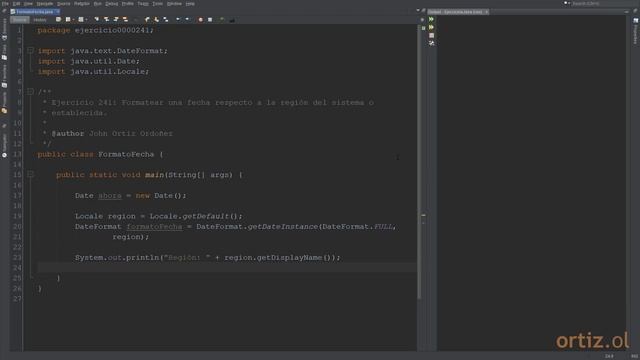Click Toggle Bookmark icon
Viewport: 640px width, 360px height.
click(166, 19)
